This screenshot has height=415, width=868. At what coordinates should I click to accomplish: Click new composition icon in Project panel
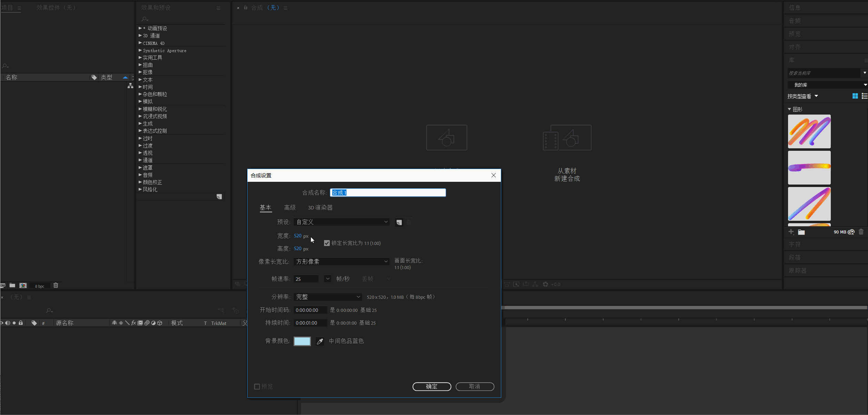tap(23, 285)
